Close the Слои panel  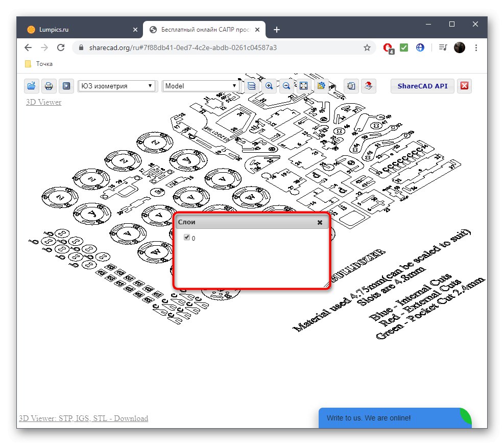[x=320, y=222]
